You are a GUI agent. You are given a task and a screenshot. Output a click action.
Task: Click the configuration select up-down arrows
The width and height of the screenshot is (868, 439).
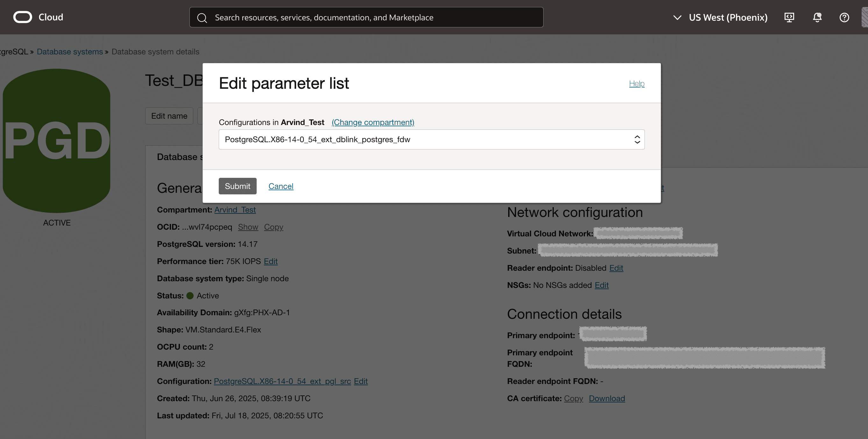click(x=637, y=139)
